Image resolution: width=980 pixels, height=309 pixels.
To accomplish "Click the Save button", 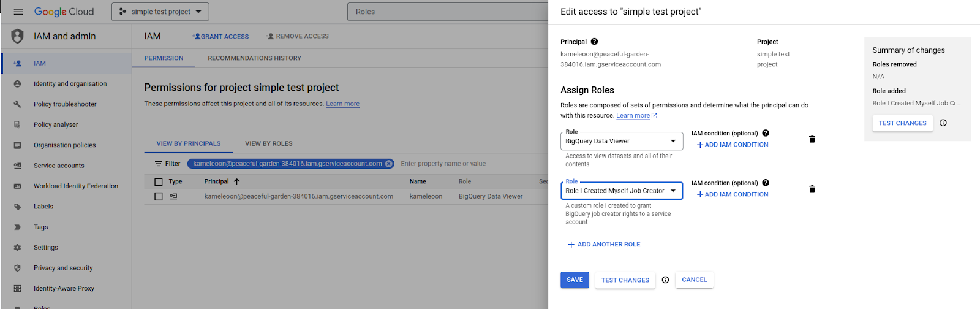I will click(575, 280).
